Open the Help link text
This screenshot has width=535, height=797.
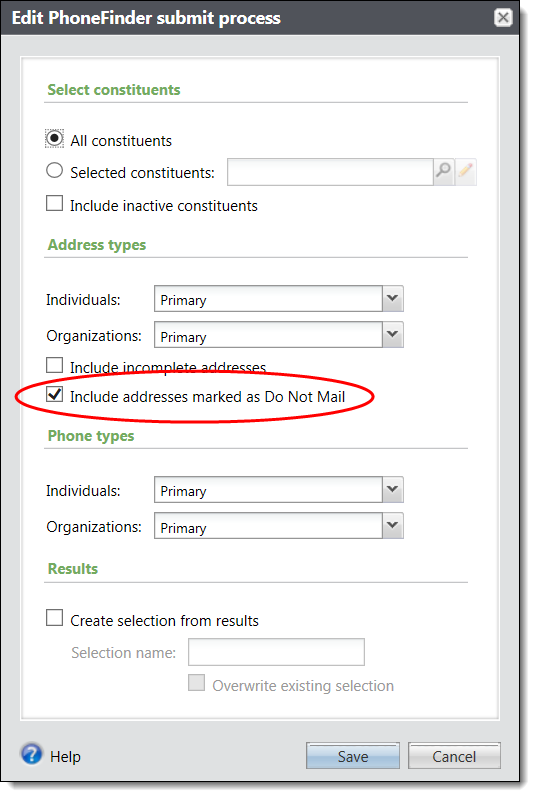click(65, 756)
